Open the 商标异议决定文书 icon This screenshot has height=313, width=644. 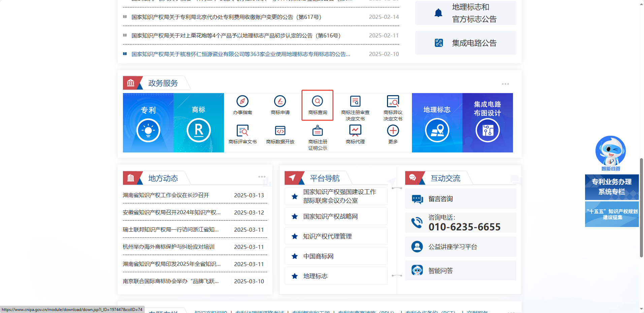pos(393,102)
